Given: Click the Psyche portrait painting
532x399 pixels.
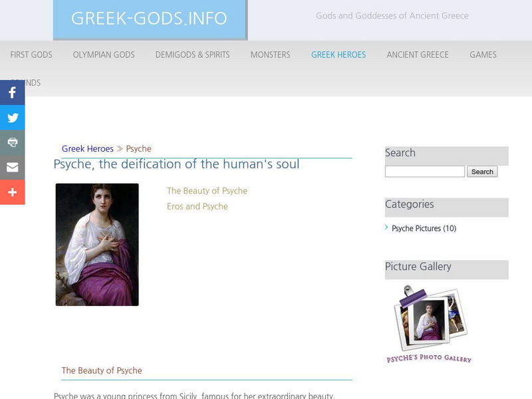Looking at the screenshot, I should click(x=97, y=245).
